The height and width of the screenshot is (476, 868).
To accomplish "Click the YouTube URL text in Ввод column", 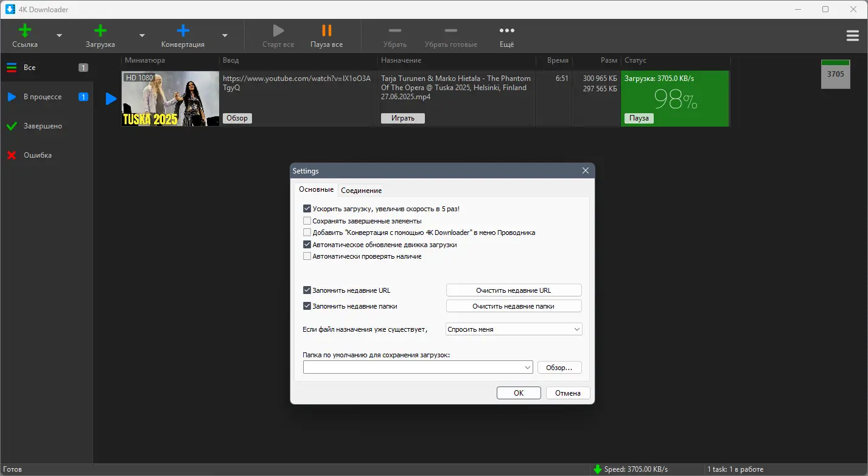I will (296, 83).
